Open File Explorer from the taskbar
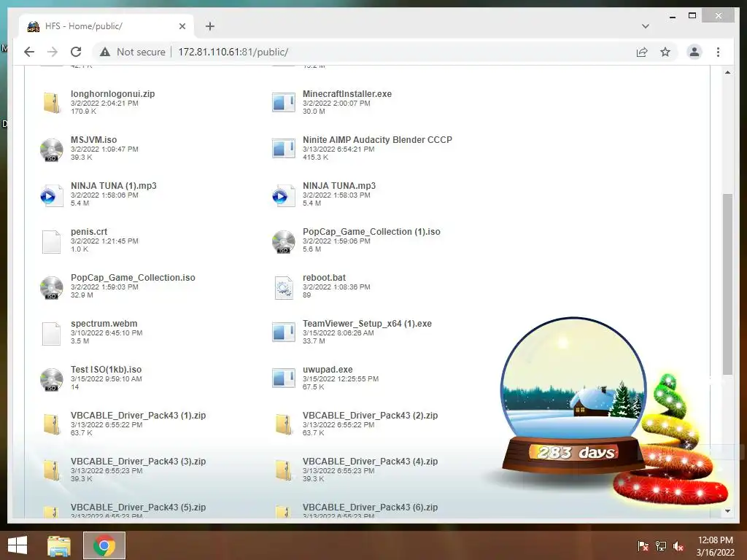This screenshot has width=747, height=560. tap(58, 545)
